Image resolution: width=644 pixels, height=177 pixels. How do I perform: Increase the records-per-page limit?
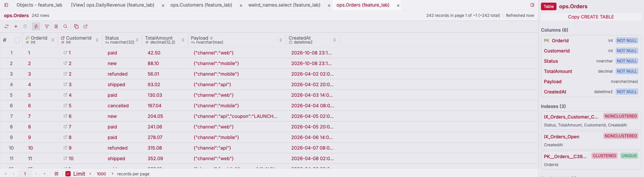[x=113, y=174]
